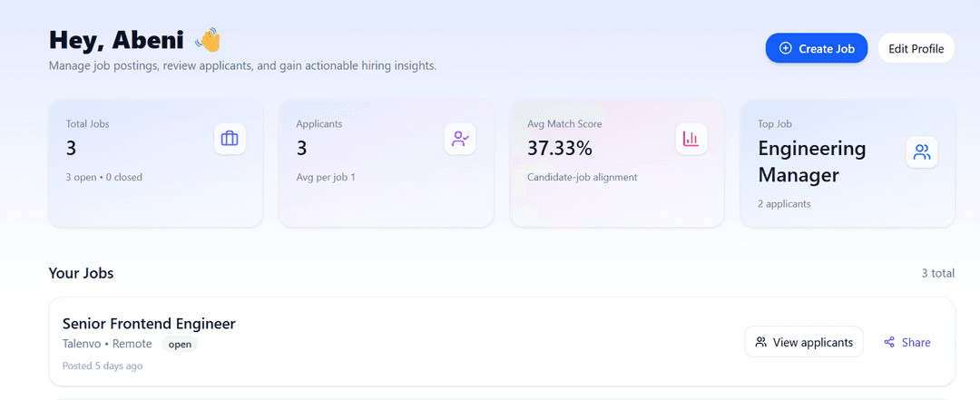Image resolution: width=980 pixels, height=400 pixels.
Task: Click the plus icon in Create Job button
Action: (786, 49)
